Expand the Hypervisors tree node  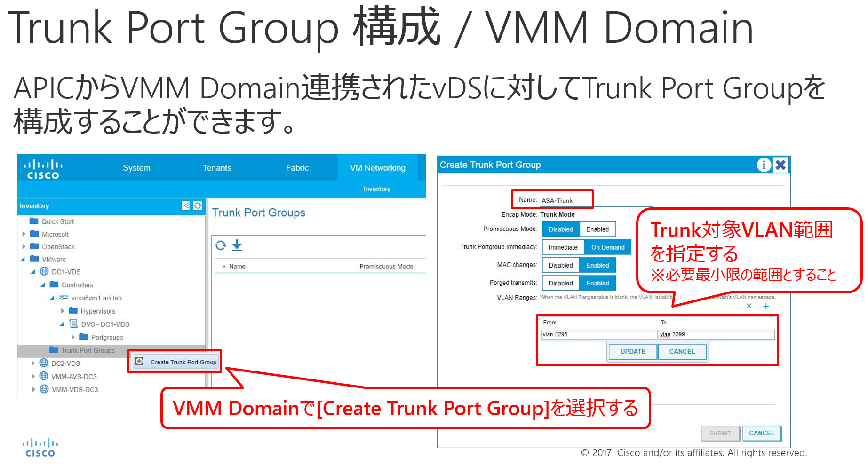click(63, 311)
